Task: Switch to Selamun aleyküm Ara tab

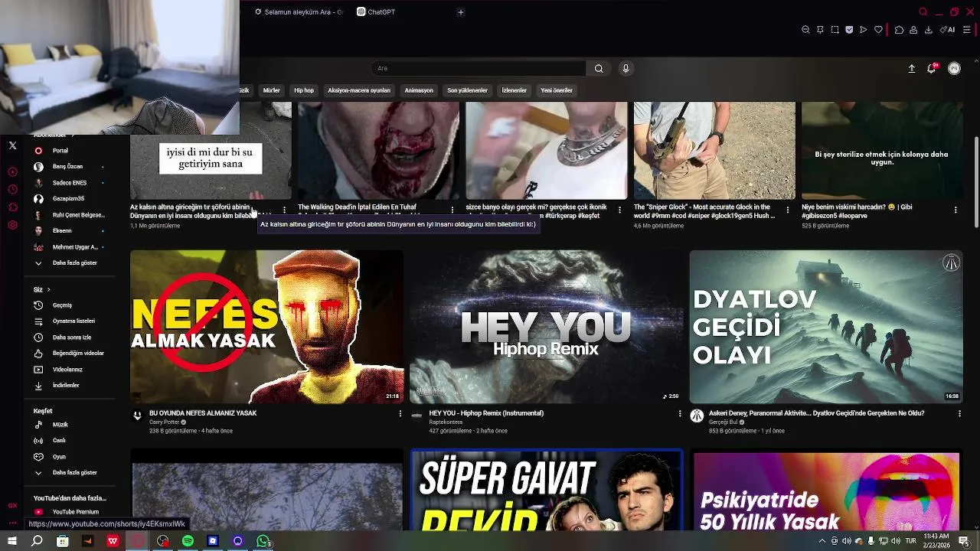Action: (x=299, y=12)
